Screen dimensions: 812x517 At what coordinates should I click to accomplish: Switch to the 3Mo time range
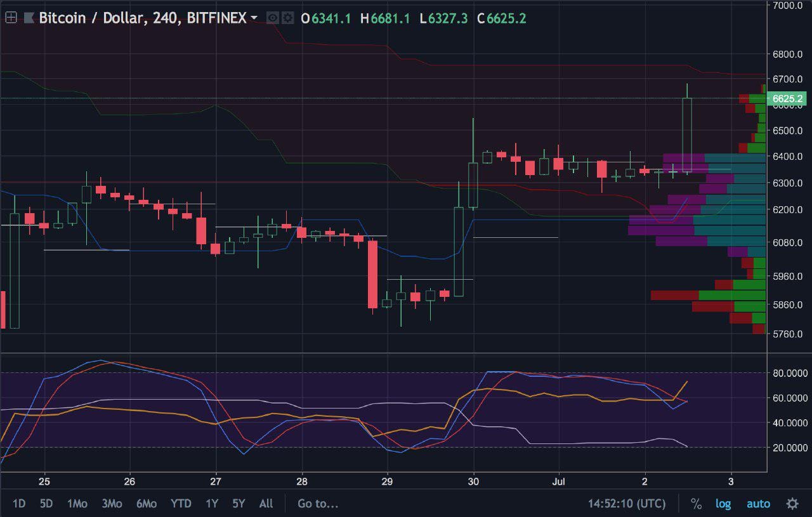pyautogui.click(x=112, y=504)
